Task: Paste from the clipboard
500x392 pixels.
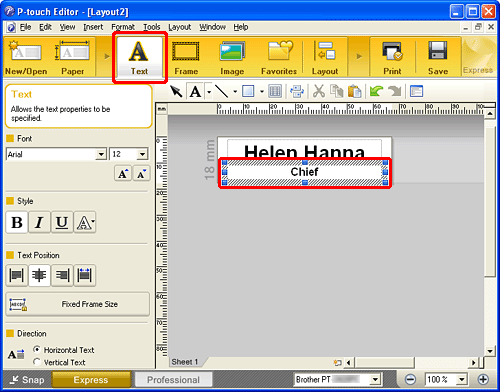Action: (354, 91)
